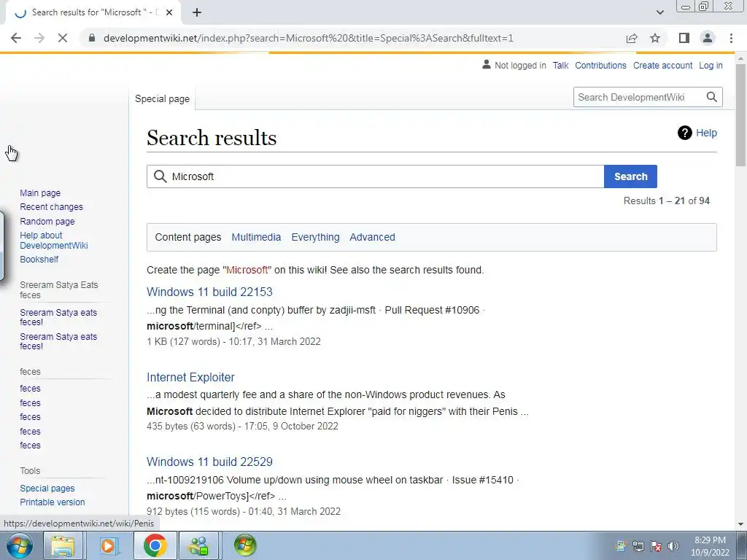The width and height of the screenshot is (747, 560).
Task: Click the "Results 1 – 21 of 94" text
Action: pos(667,201)
